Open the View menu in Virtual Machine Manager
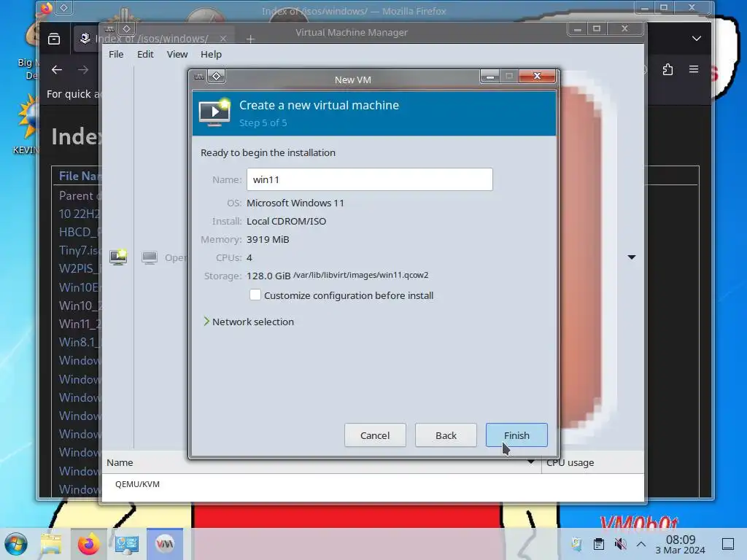This screenshot has height=560, width=747. (x=177, y=54)
